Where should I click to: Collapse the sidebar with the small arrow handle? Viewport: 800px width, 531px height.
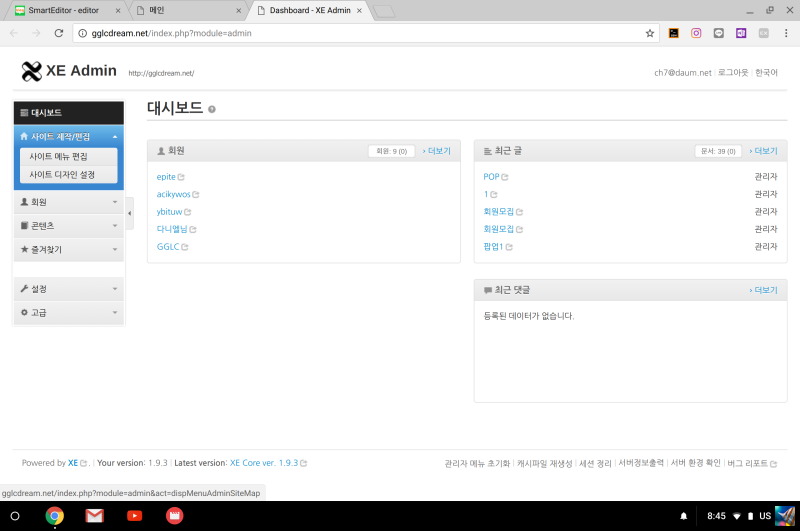tap(130, 213)
